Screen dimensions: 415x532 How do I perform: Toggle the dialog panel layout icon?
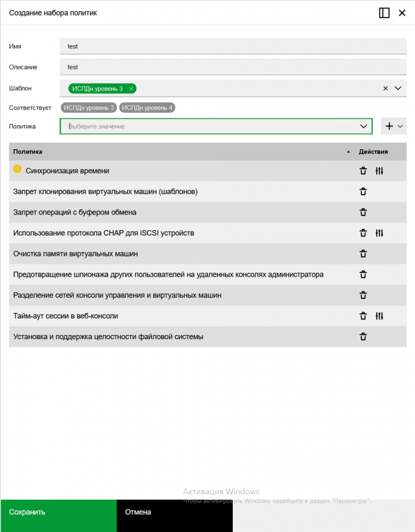click(x=384, y=13)
